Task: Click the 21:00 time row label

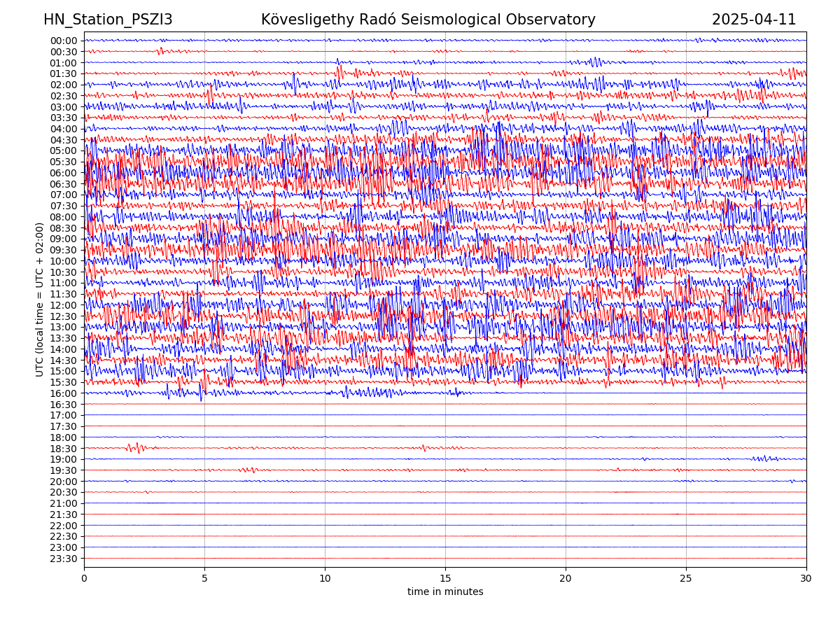Action: pos(64,503)
